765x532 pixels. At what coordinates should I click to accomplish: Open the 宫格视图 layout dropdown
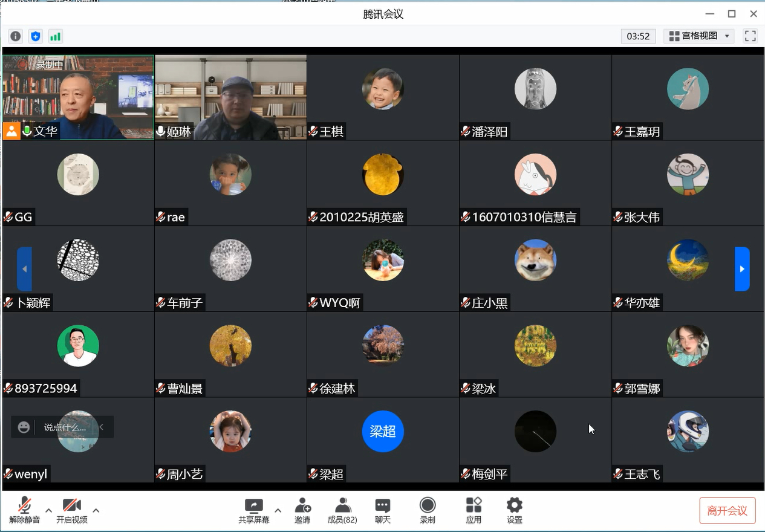click(699, 36)
